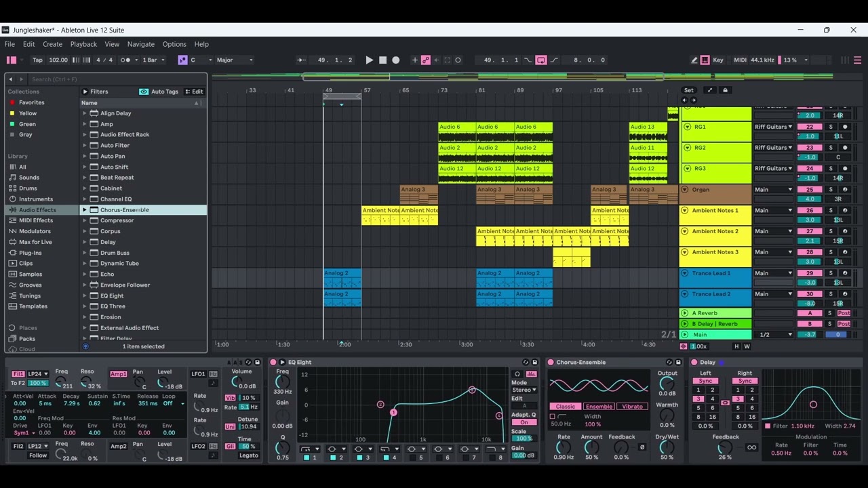Open the root note C dropdown
868x488 pixels.
point(201,60)
